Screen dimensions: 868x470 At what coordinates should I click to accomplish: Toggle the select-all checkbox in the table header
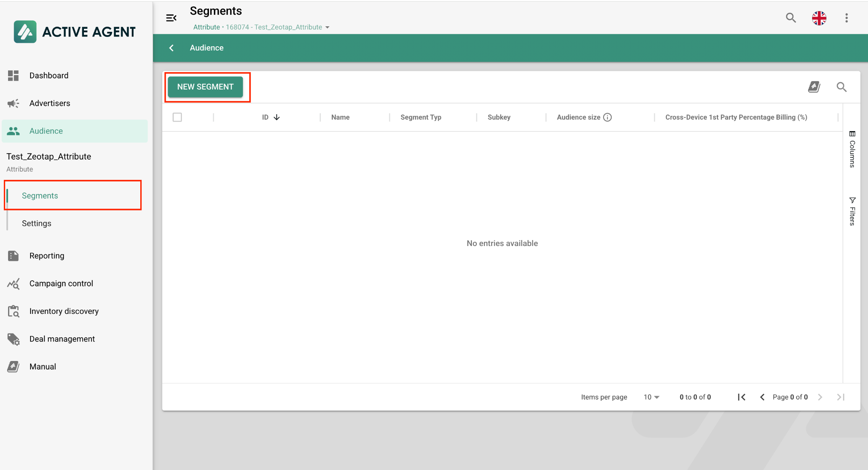pyautogui.click(x=177, y=117)
